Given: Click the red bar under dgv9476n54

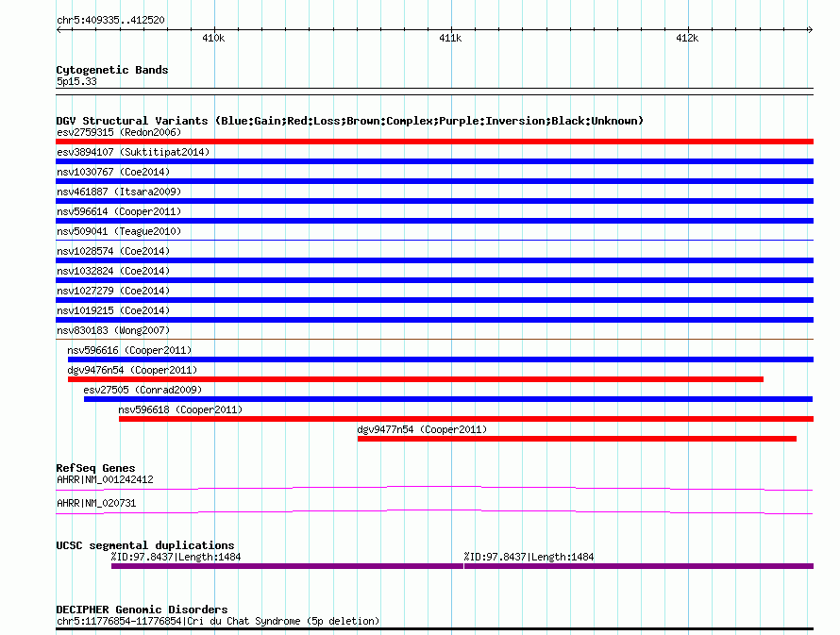Looking at the screenshot, I should 415,379.
